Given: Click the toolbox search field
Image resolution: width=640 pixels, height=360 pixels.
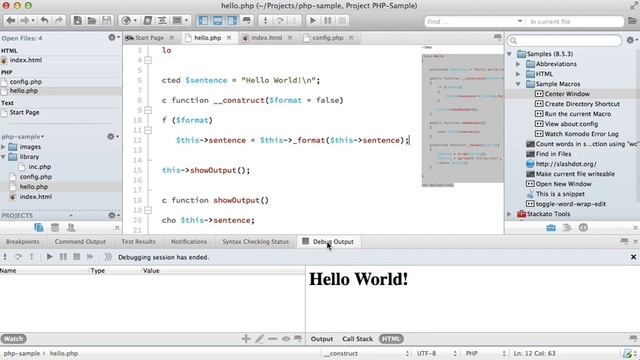Looking at the screenshot, I should point(564,40).
